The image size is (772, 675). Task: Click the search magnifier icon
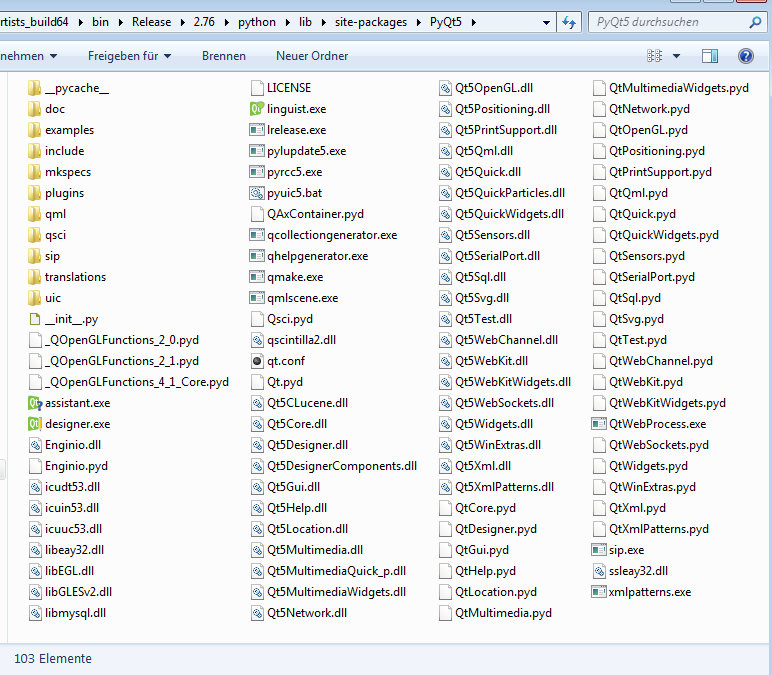point(754,22)
